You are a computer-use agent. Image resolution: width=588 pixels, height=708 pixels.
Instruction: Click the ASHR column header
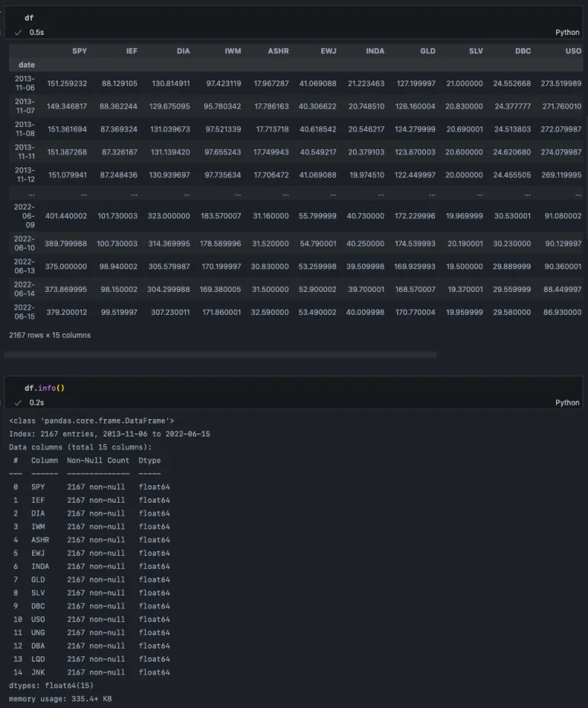coord(278,51)
